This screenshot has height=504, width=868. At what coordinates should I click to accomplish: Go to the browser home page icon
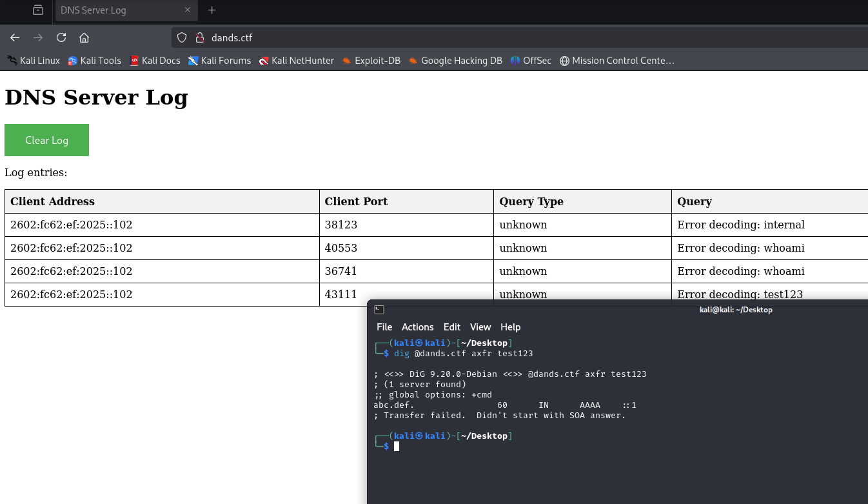[x=84, y=37]
